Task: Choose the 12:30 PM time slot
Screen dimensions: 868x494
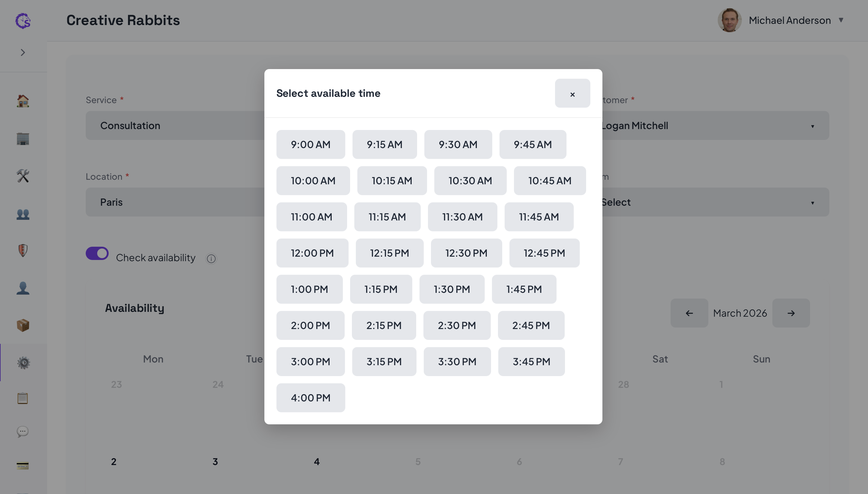Action: 466,253
